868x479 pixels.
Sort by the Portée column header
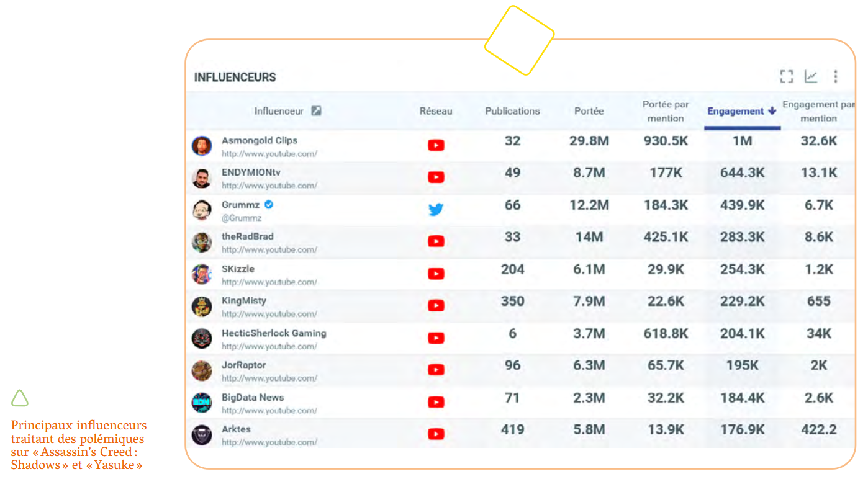coord(589,111)
